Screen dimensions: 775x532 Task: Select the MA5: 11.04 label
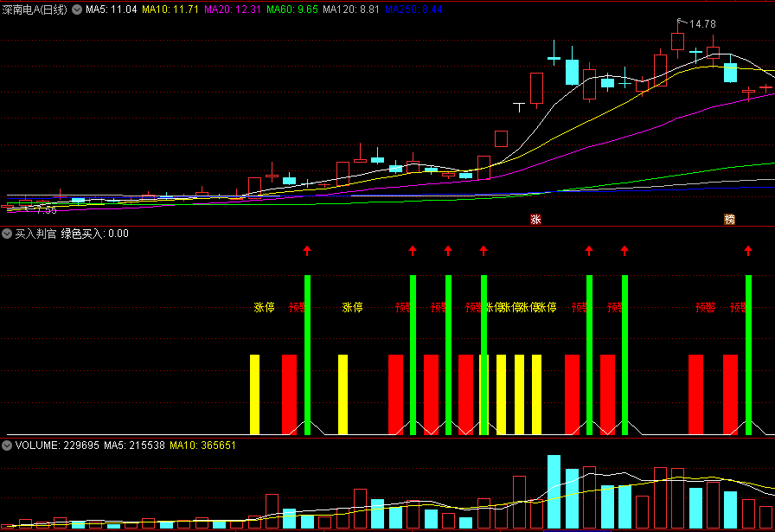(x=112, y=10)
